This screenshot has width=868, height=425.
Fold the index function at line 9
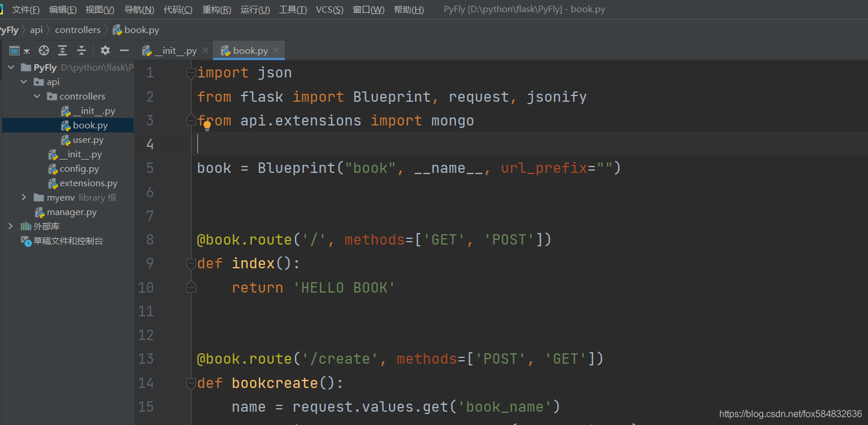[x=191, y=264]
